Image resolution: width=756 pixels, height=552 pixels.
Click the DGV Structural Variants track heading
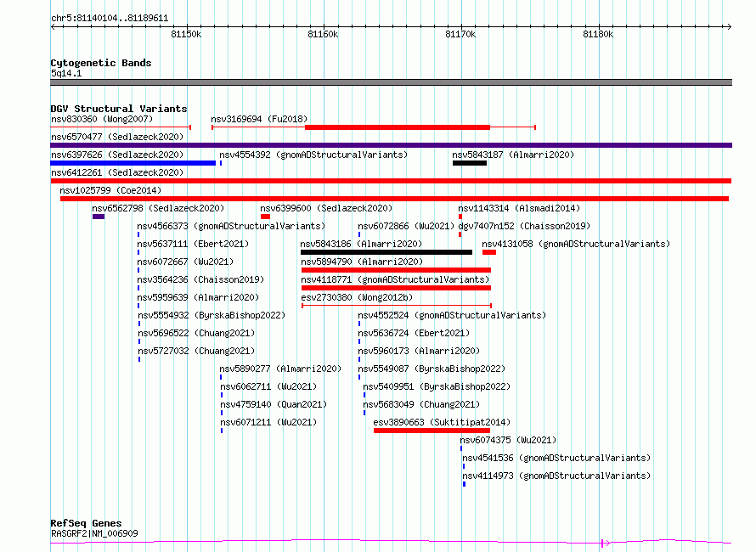click(119, 109)
